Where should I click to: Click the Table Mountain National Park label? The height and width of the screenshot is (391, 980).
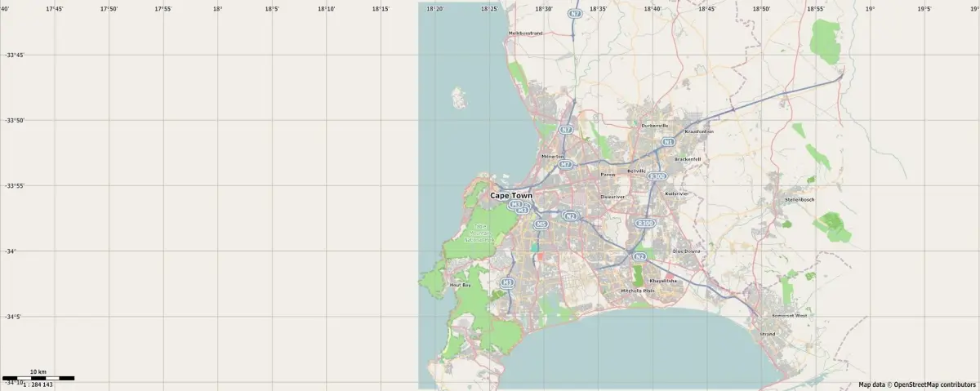tap(479, 233)
